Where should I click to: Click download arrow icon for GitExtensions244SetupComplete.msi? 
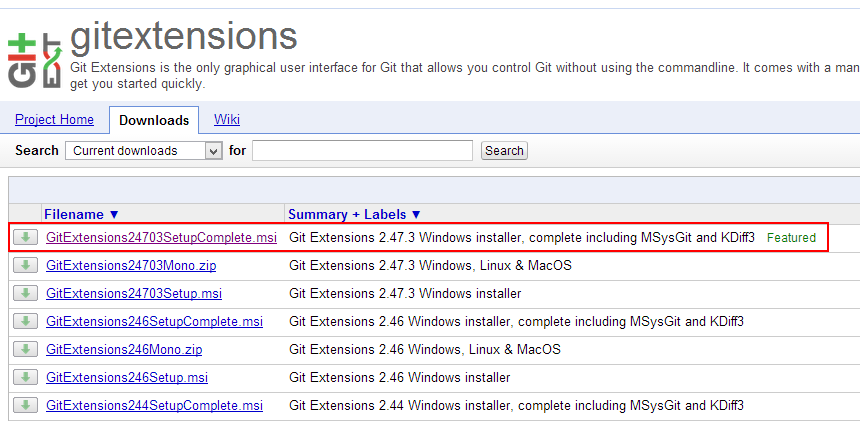[x=25, y=405]
